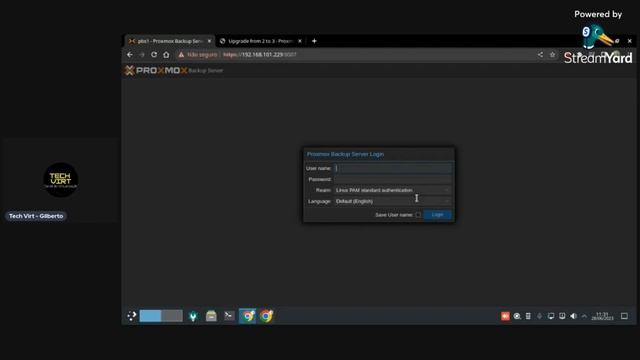Click the volume speaker tray icon
The height and width of the screenshot is (360, 640).
[573, 316]
